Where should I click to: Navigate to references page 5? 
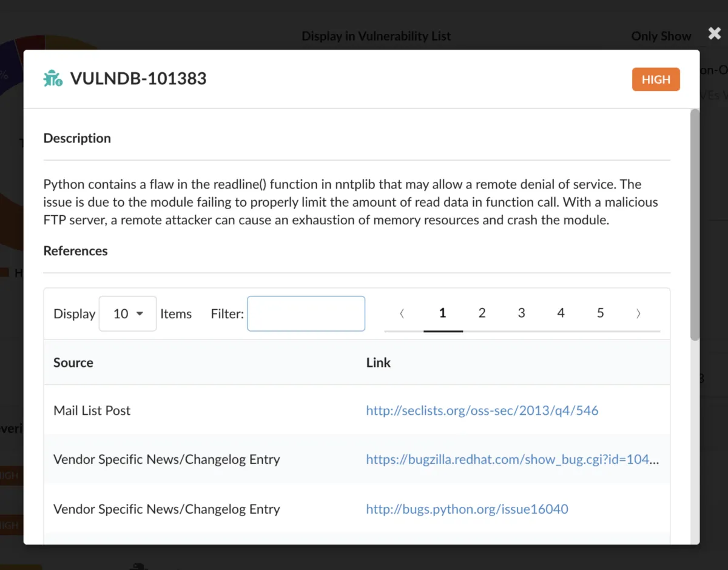(600, 313)
